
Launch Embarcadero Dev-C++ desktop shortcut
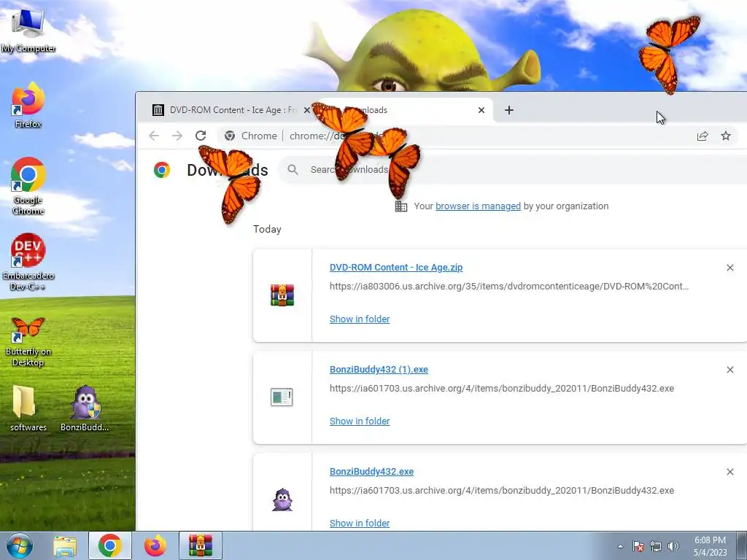tap(28, 262)
